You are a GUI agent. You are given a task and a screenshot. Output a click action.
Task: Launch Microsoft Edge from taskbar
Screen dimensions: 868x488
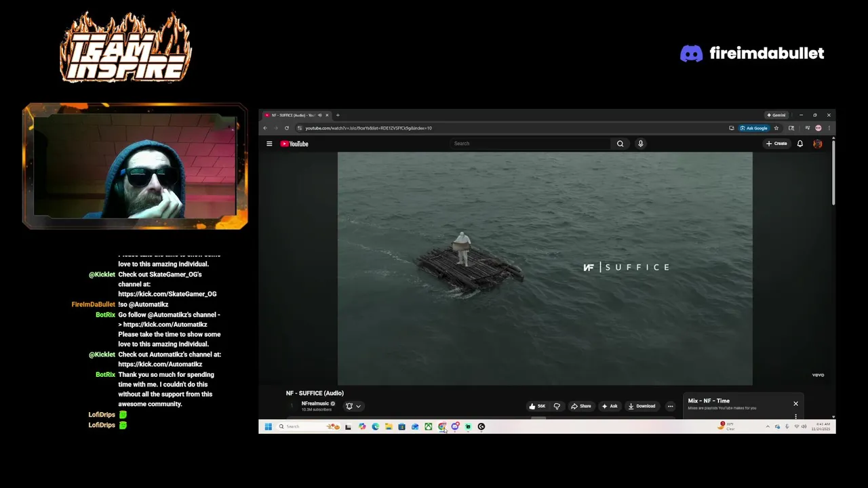pyautogui.click(x=375, y=426)
